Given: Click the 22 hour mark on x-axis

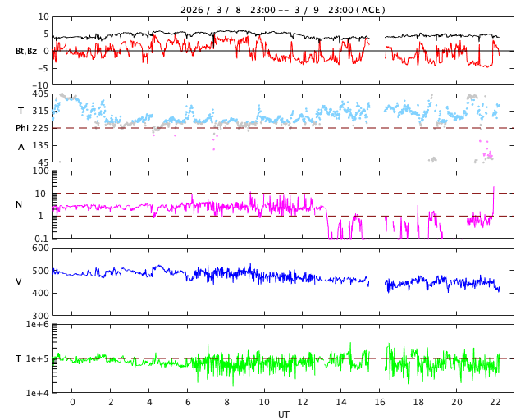Looking at the screenshot, I should 495,402.
